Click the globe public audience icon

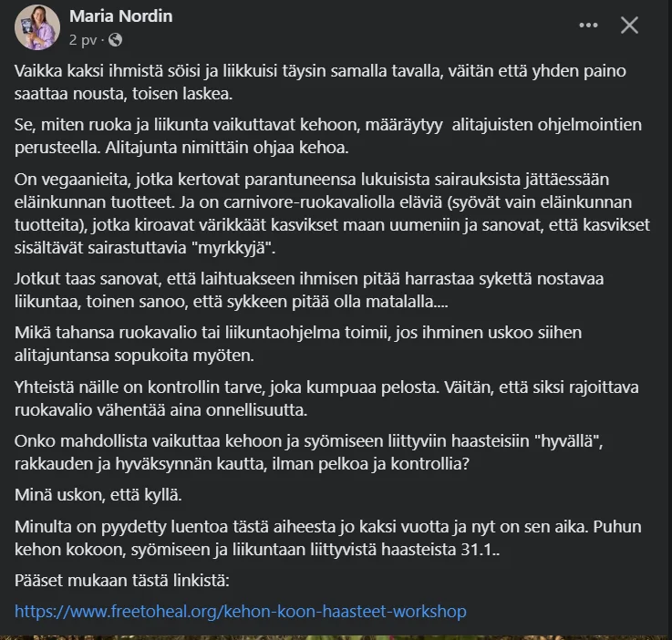116,40
